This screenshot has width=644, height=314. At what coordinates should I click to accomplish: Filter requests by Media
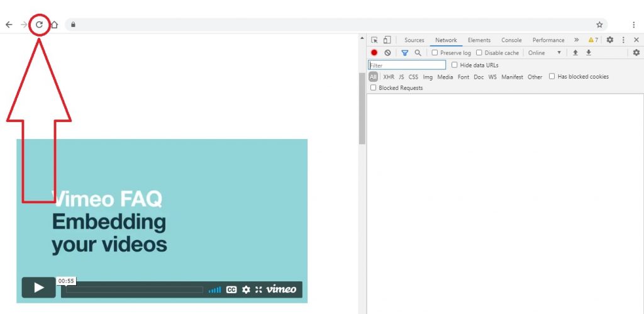445,77
